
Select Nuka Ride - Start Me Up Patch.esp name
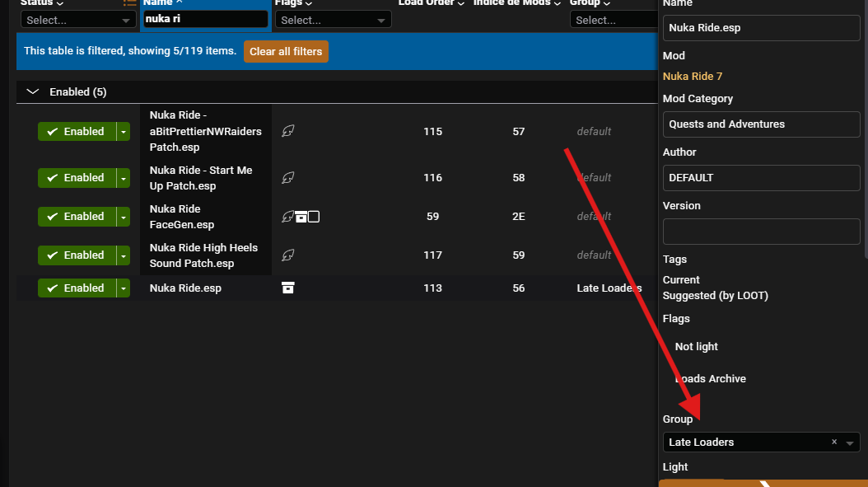pyautogui.click(x=201, y=178)
